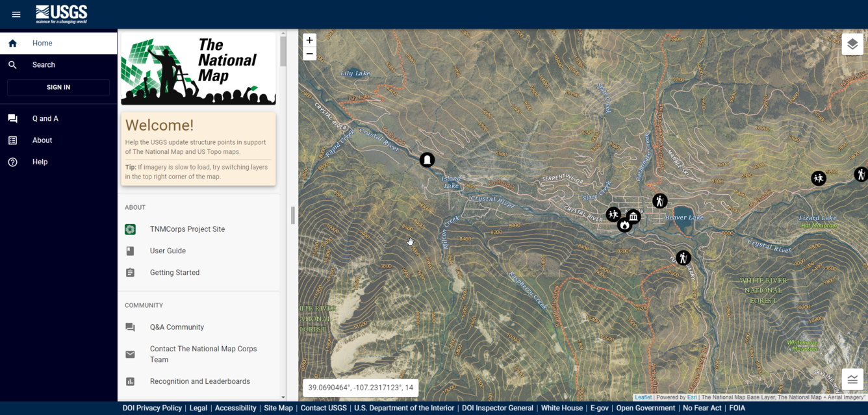Viewport: 868px width, 415px height.
Task: Select the school marker along Crystal River
Action: coord(612,213)
